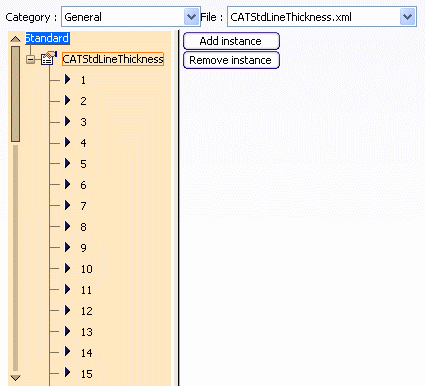Click the arrow icon beside item 4

pyautogui.click(x=68, y=142)
